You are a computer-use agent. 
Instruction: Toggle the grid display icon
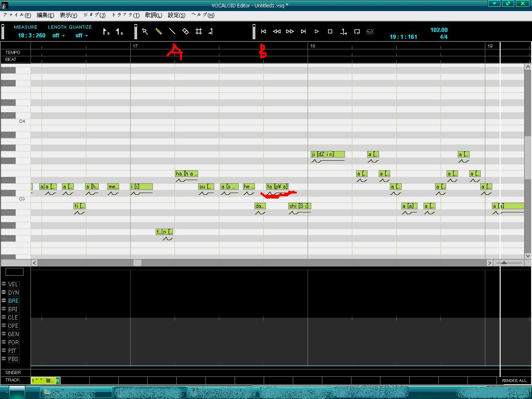[x=199, y=31]
